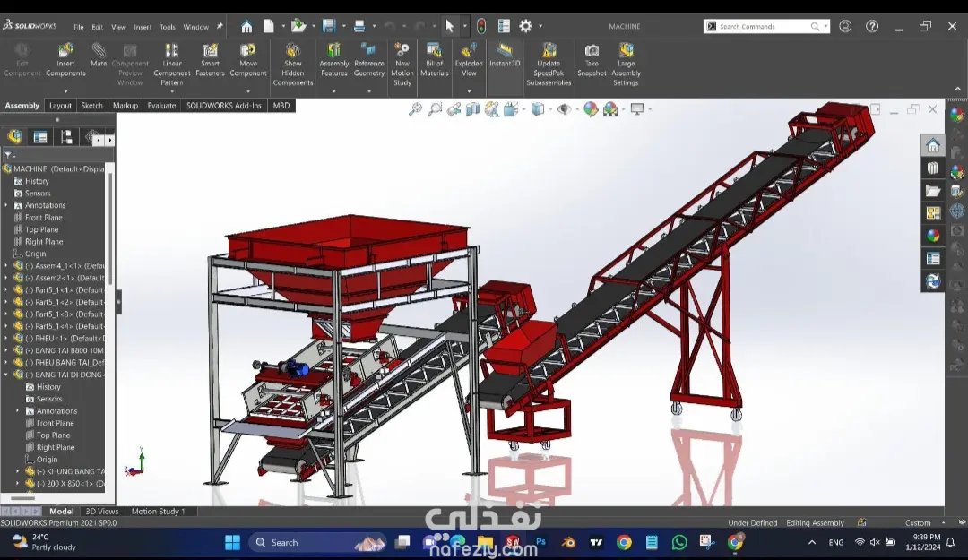Click Zoom to Fit in view toolbar
The width and height of the screenshot is (968, 560).
416,109
